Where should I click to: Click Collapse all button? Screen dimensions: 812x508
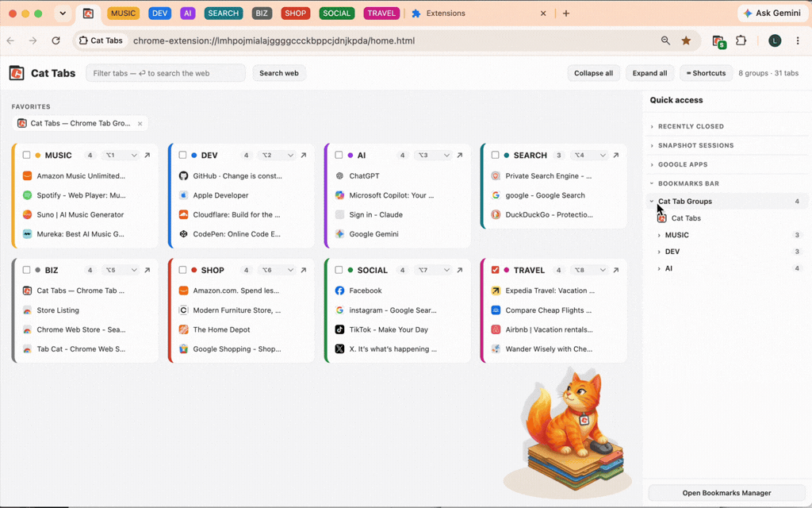[593, 73]
